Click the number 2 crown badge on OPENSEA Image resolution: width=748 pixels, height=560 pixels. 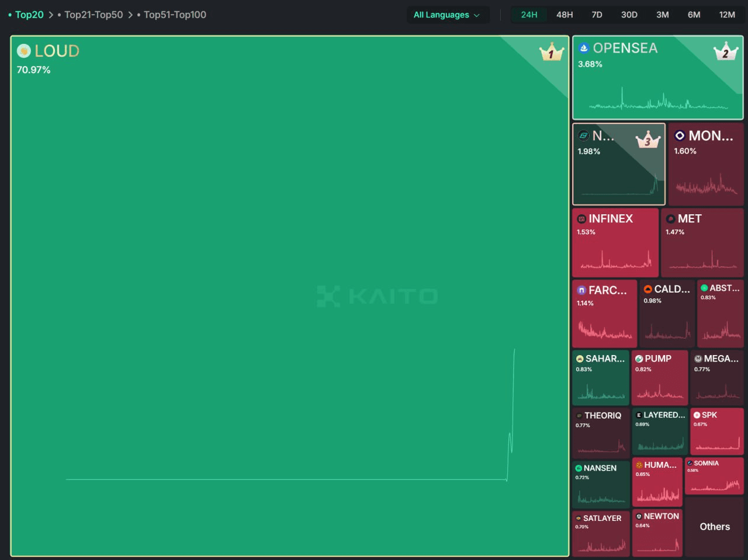tap(726, 51)
